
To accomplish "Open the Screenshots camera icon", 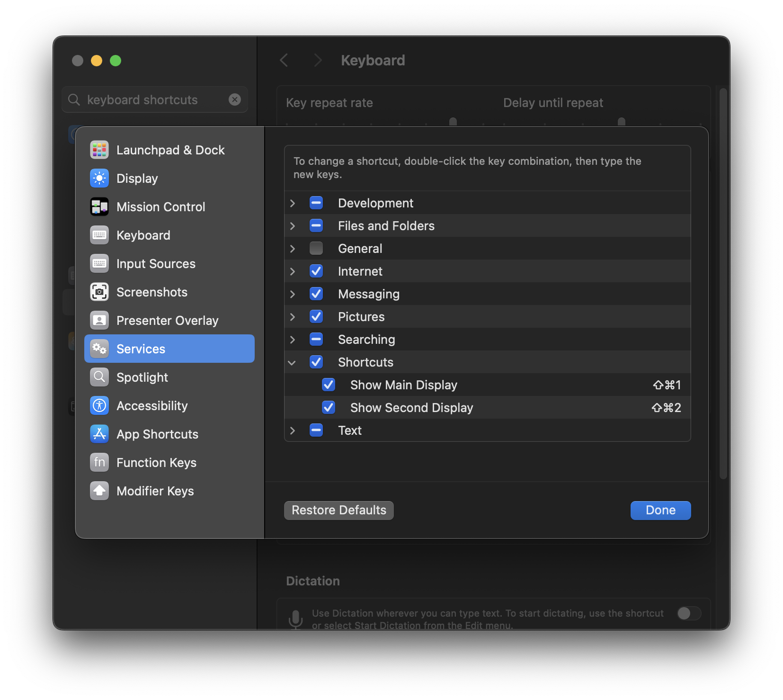I will point(99,292).
